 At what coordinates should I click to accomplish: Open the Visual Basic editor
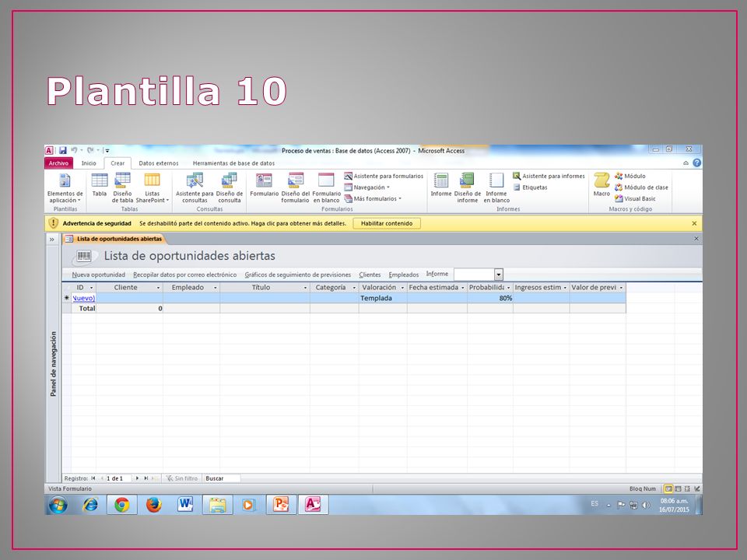tap(635, 199)
